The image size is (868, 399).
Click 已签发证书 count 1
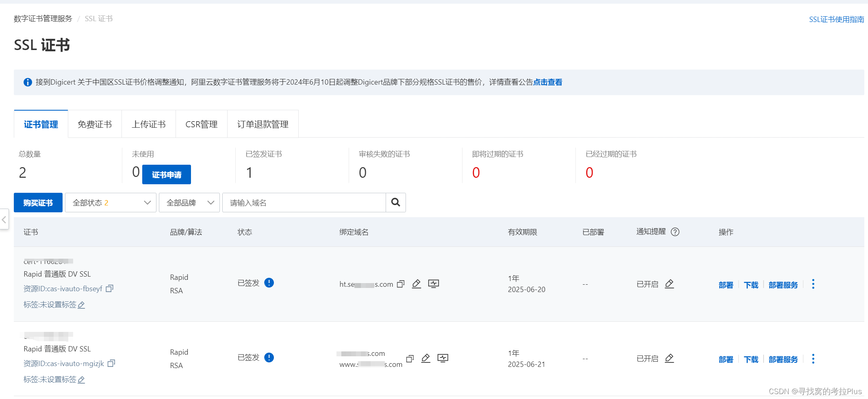point(250,173)
